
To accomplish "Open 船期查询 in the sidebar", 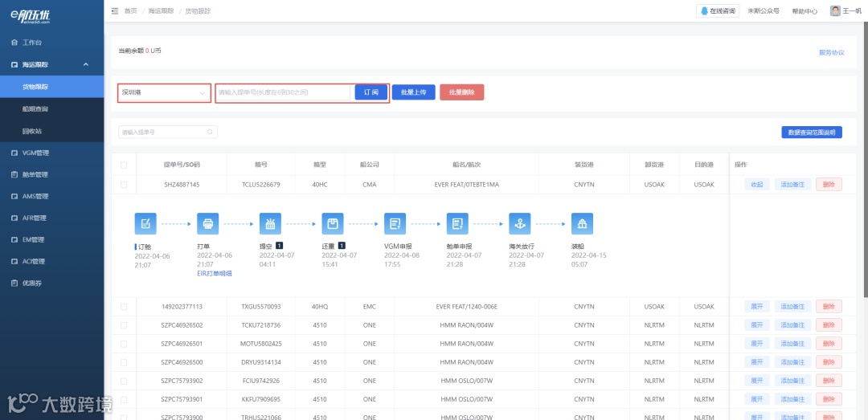I will pyautogui.click(x=52, y=109).
